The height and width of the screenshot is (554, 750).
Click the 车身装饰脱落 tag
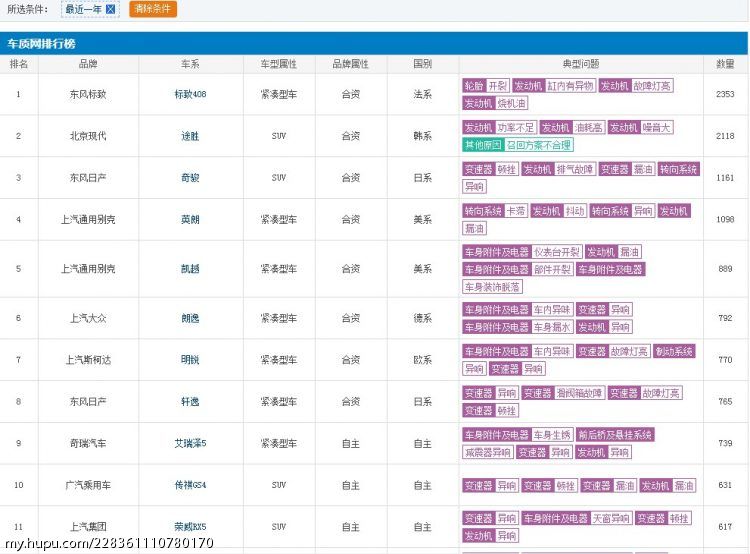point(492,287)
